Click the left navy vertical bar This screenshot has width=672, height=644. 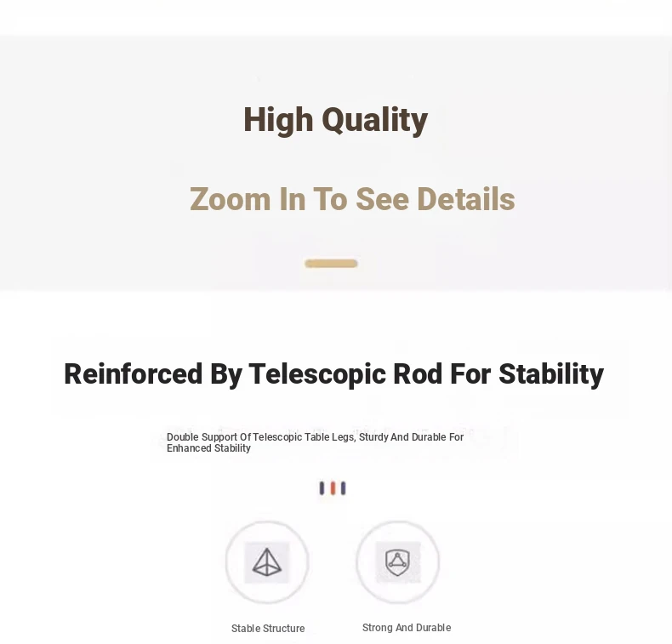point(322,488)
